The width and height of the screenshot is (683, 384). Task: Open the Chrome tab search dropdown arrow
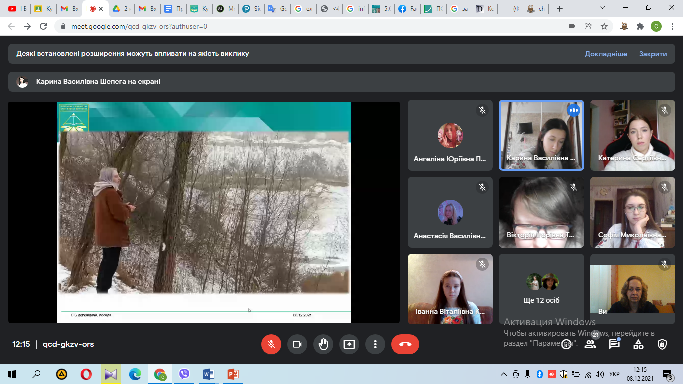pos(602,8)
